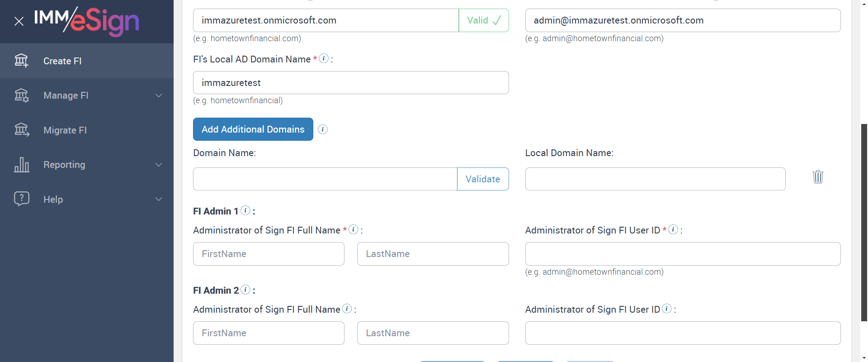Viewport: 868px width, 362px height.
Task: Click the page's vertical scrollbar thumb
Action: tap(864, 222)
